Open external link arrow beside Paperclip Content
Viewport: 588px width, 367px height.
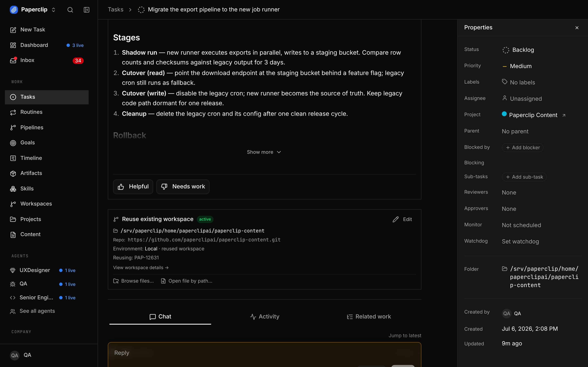point(564,115)
